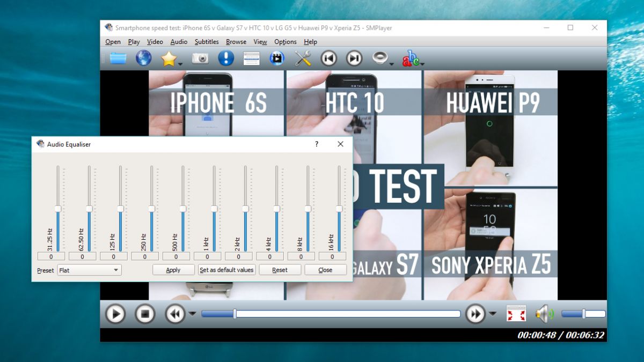Click the value field under 31.25 Hz

pyautogui.click(x=51, y=256)
